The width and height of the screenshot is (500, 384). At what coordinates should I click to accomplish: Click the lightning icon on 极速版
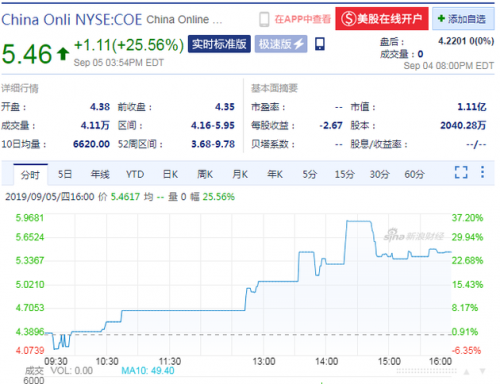click(x=299, y=44)
